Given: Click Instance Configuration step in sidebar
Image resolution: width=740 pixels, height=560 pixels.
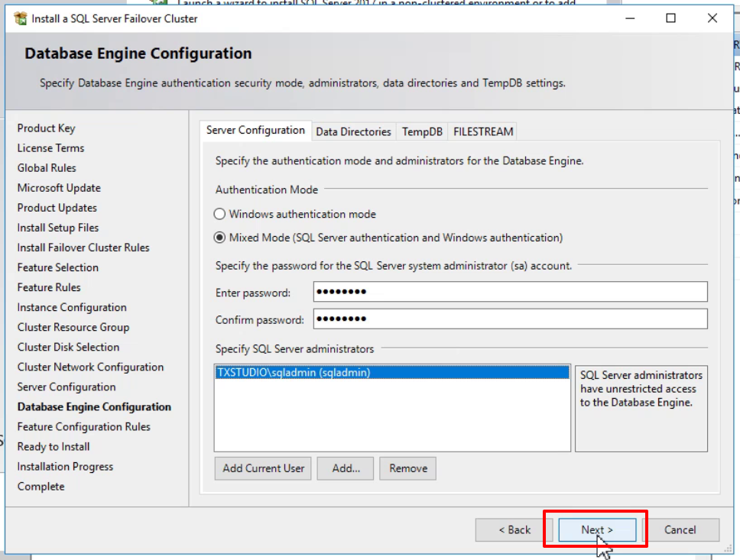Looking at the screenshot, I should [x=72, y=308].
